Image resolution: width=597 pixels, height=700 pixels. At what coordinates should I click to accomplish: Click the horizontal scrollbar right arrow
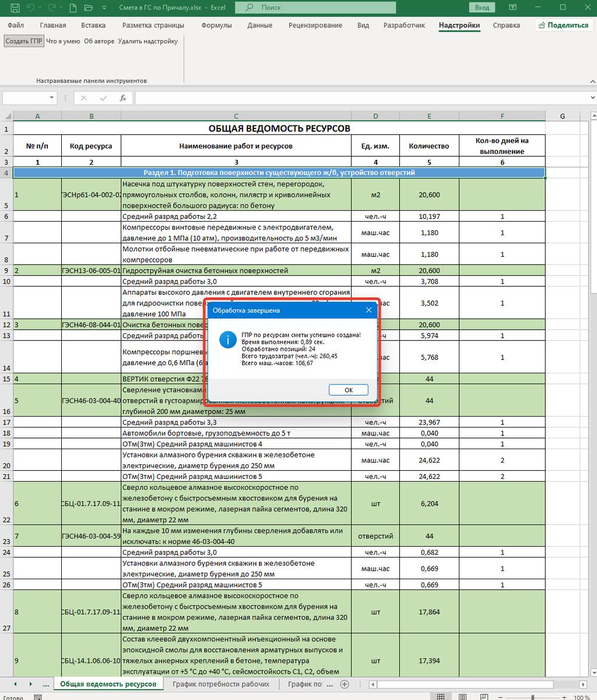582,684
